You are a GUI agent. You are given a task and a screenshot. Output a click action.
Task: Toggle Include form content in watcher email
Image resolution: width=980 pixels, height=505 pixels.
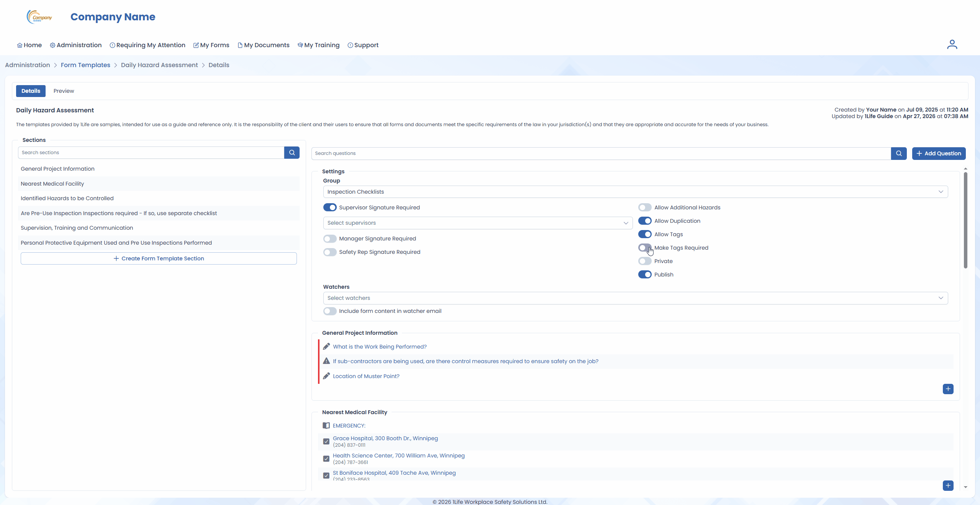(330, 311)
